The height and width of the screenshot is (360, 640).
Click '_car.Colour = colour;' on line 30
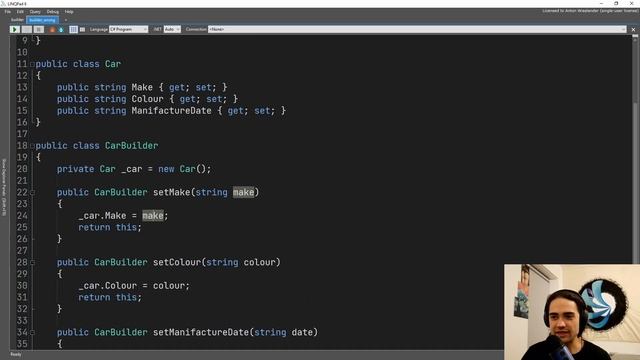coord(134,286)
